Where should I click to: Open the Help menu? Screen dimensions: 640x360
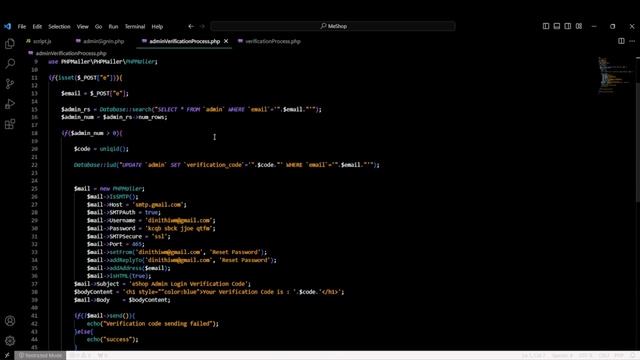(x=157, y=27)
